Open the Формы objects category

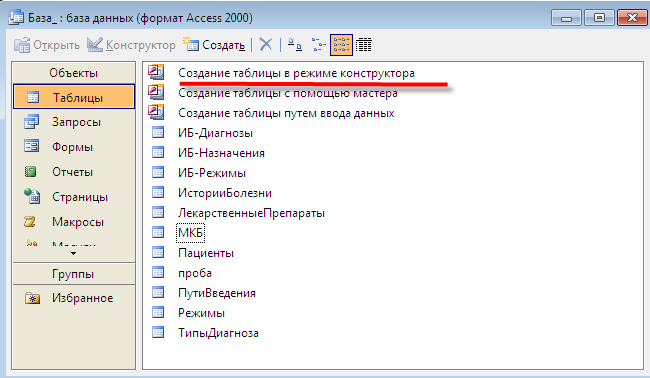point(74,147)
